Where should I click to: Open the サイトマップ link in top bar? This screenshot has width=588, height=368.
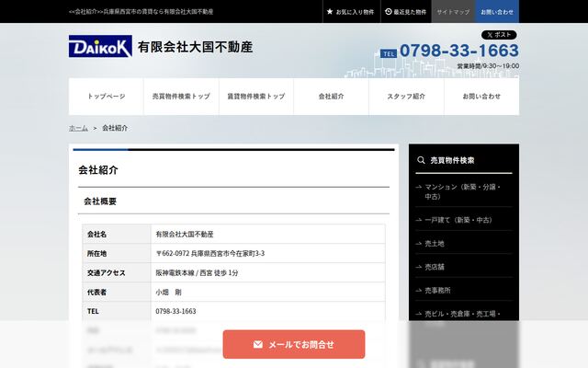(453, 12)
